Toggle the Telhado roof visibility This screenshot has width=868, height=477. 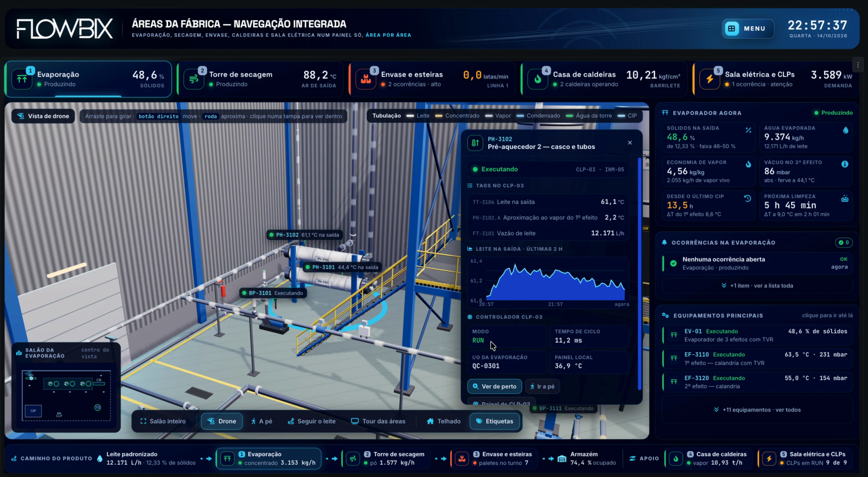(x=444, y=421)
